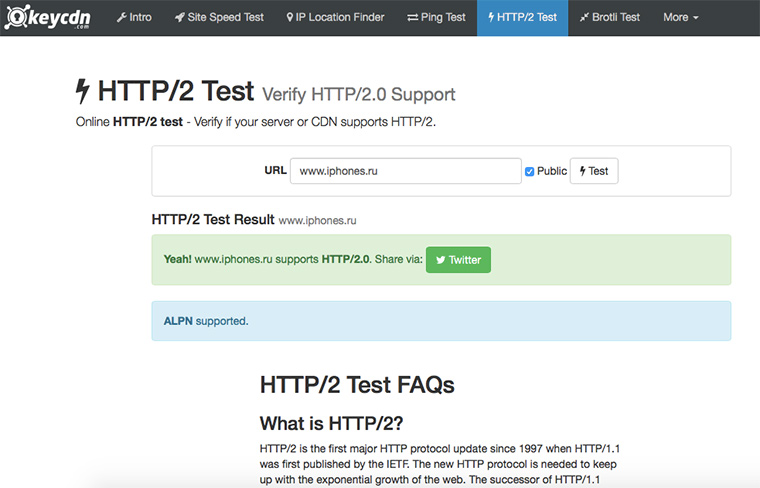
Task: Click the URL input field
Action: [x=405, y=171]
